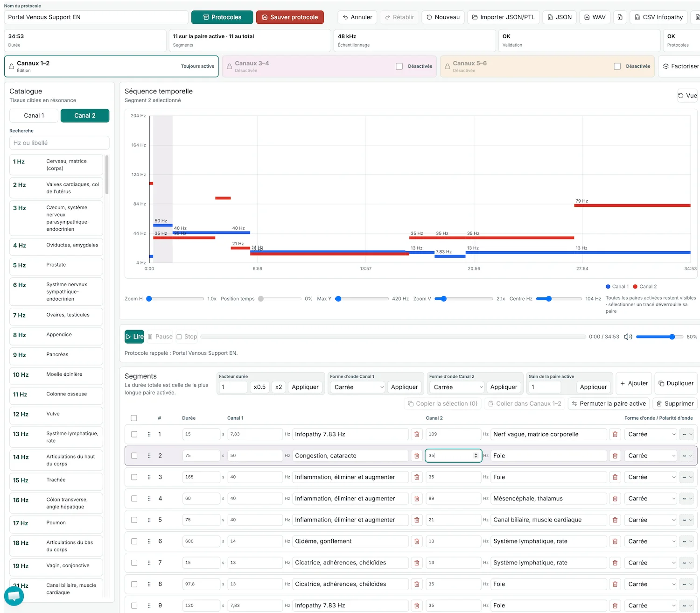Check the box for segment 1
700x613 pixels.
[x=134, y=434]
